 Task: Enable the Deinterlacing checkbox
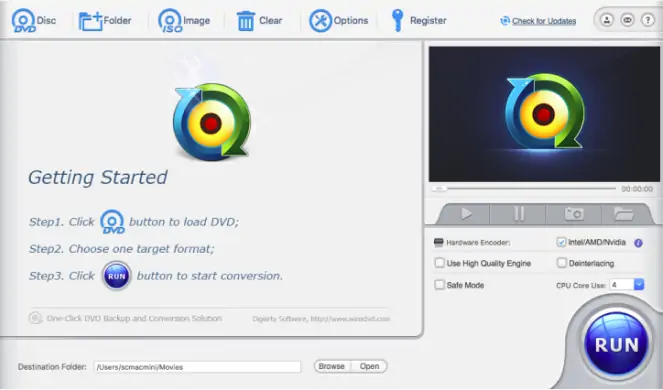click(x=562, y=263)
